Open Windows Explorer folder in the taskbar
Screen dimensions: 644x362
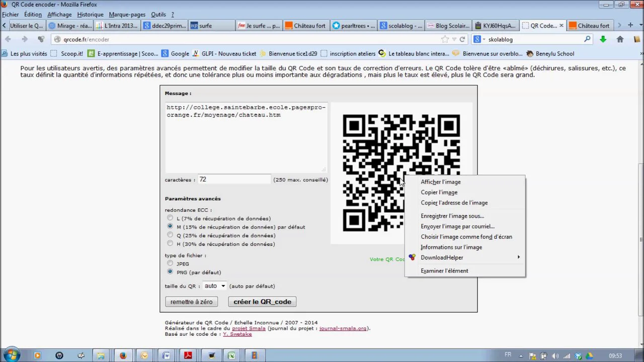[101, 355]
